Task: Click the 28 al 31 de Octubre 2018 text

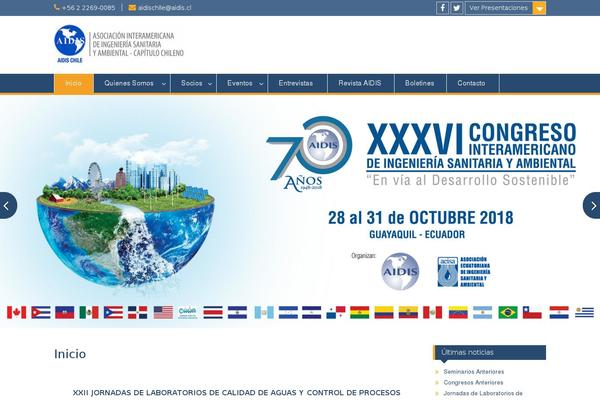Action: (421, 217)
